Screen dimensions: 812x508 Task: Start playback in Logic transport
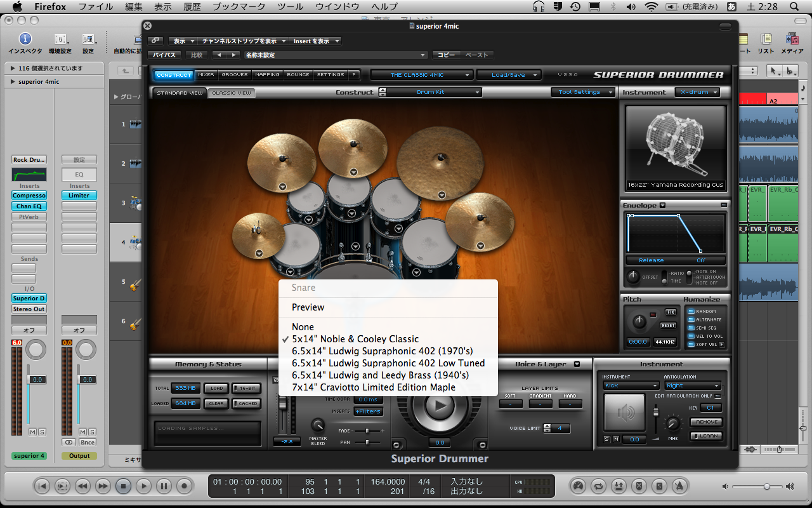[x=143, y=486]
